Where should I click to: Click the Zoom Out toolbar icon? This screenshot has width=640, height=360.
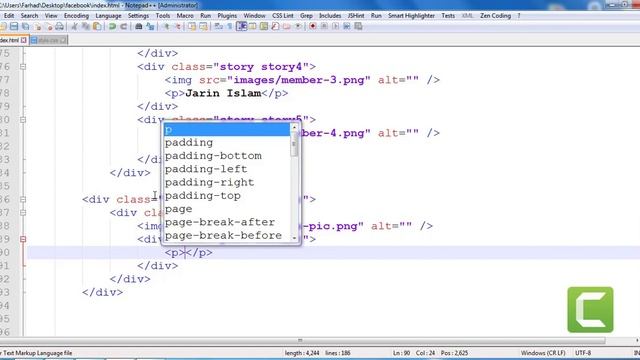178,27
